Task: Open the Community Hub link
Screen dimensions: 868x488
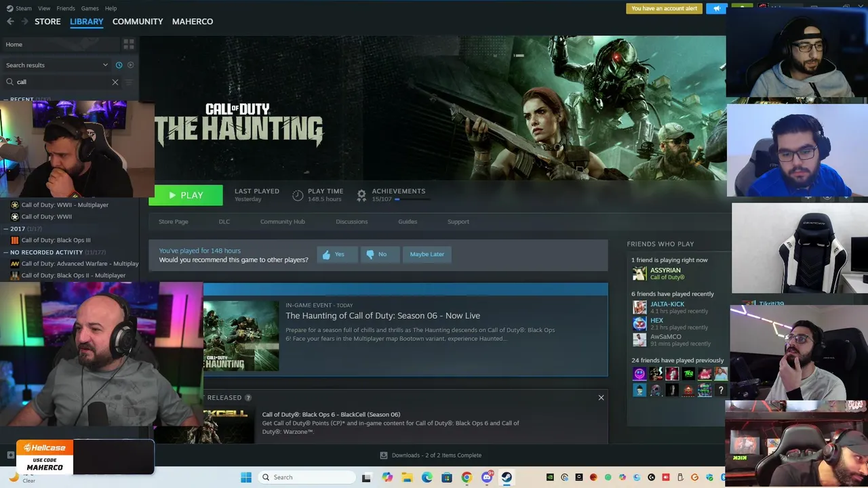Action: pyautogui.click(x=283, y=222)
